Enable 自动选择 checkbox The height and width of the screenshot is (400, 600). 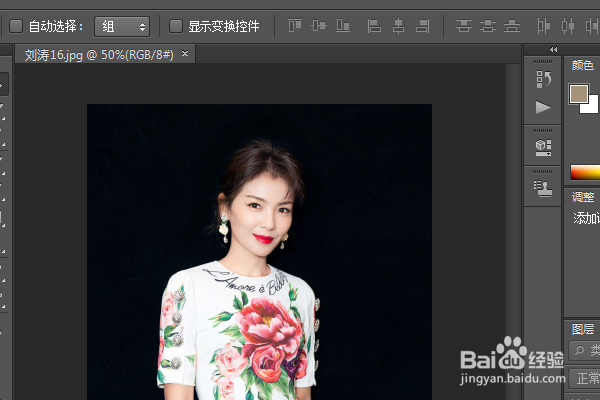coord(16,26)
